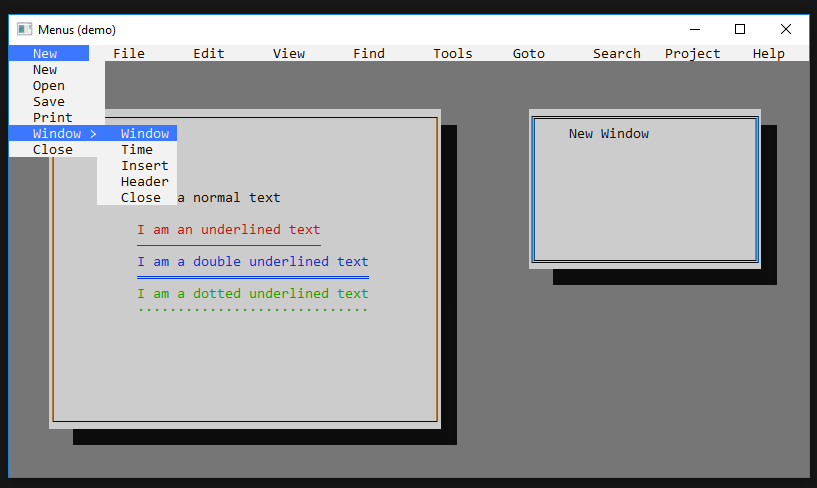
Task: Select Close in the submenu
Action: pyautogui.click(x=137, y=197)
